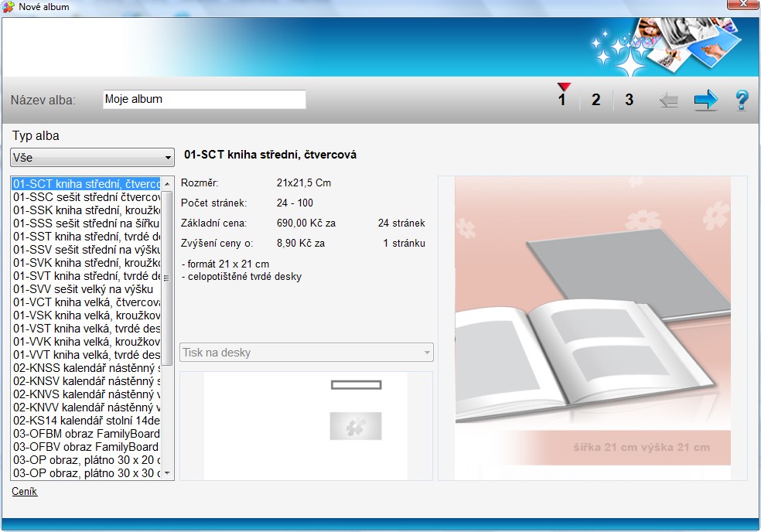The width and height of the screenshot is (761, 532).
Task: Select 01-SVV sešit velký na výšku
Action: 87,289
